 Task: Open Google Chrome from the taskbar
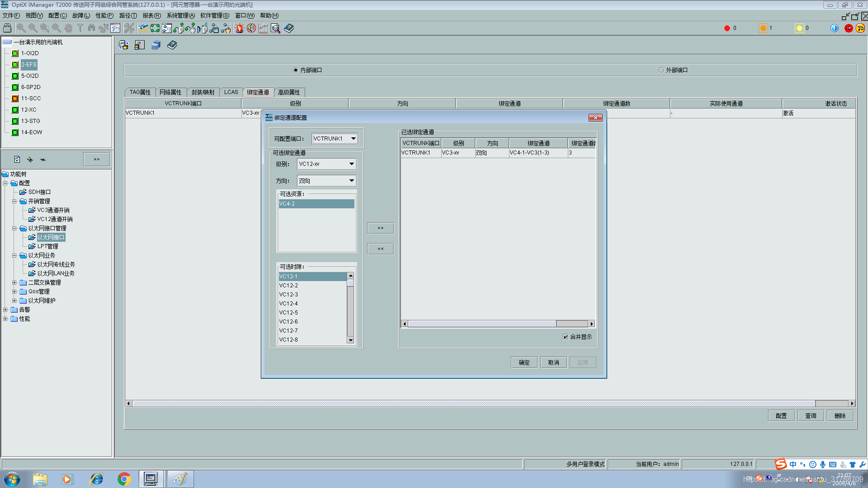tap(124, 479)
